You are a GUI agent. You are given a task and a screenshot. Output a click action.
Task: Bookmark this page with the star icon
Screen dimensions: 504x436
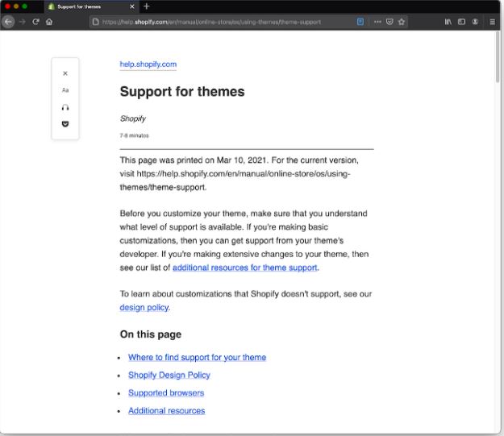(402, 22)
